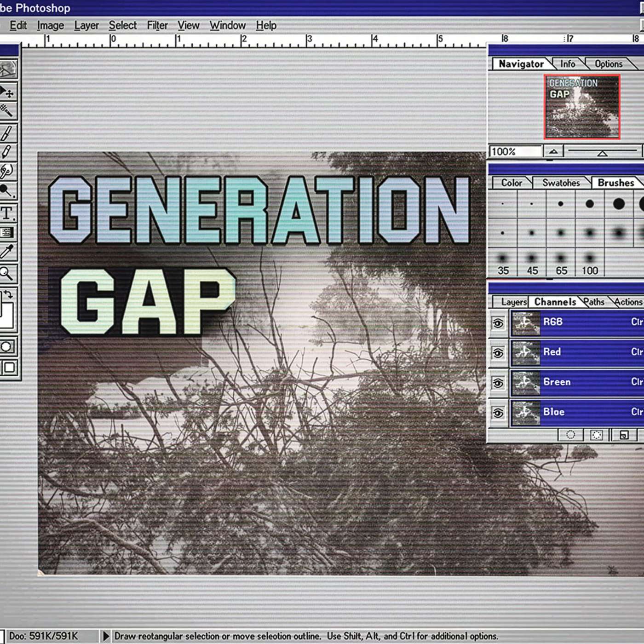644x644 pixels.
Task: Switch foreground and background colors arrow
Action: pos(9,294)
